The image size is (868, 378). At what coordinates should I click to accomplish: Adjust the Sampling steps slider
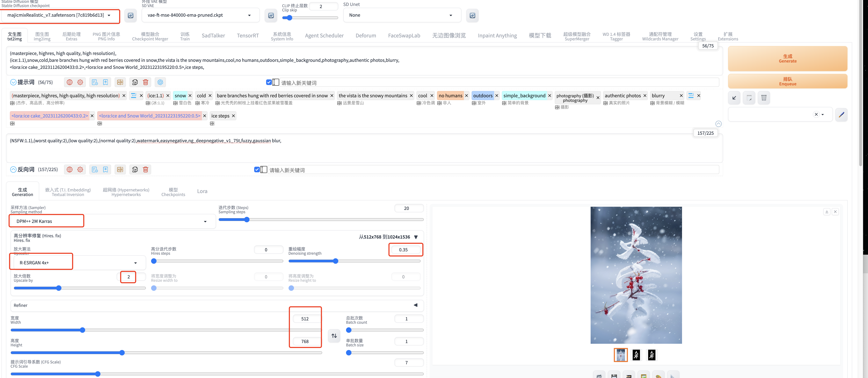tap(321, 219)
